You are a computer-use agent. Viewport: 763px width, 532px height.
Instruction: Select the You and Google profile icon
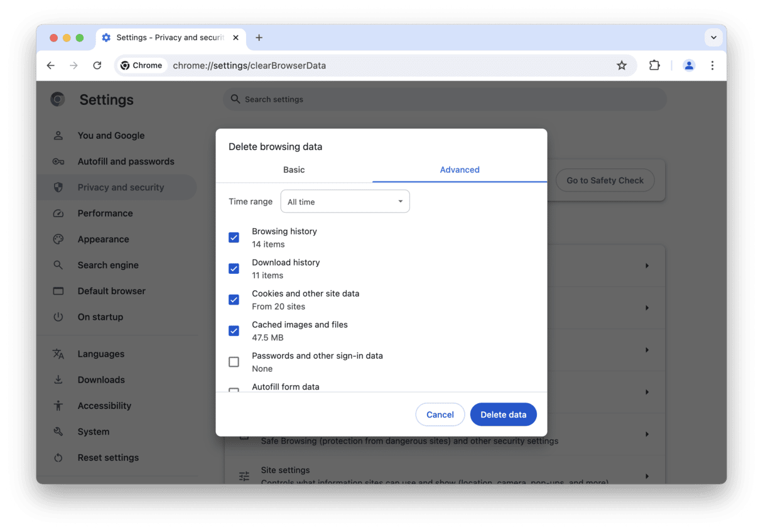coord(58,135)
